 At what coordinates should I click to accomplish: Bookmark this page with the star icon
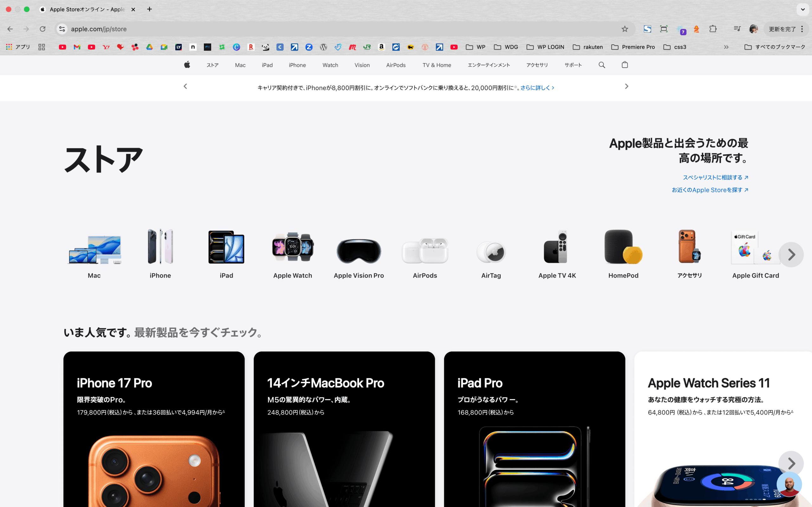[x=625, y=29]
